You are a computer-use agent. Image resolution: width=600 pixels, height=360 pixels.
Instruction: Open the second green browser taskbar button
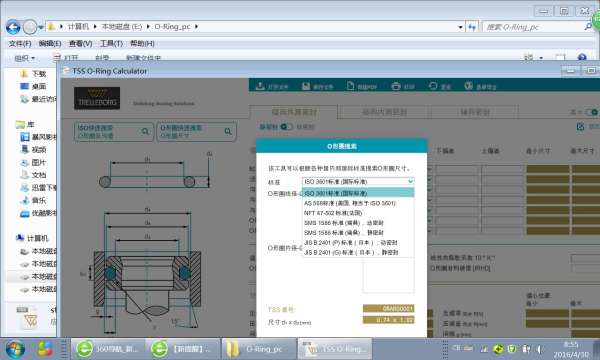point(183,349)
